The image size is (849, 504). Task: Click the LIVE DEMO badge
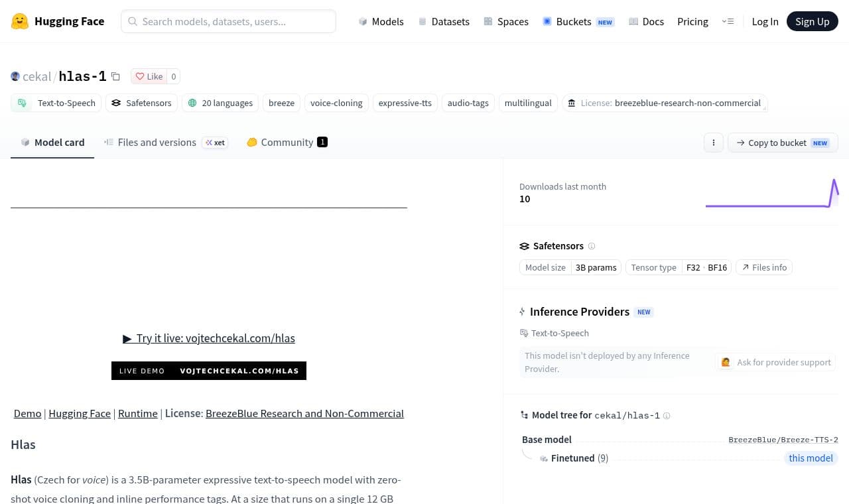209,371
